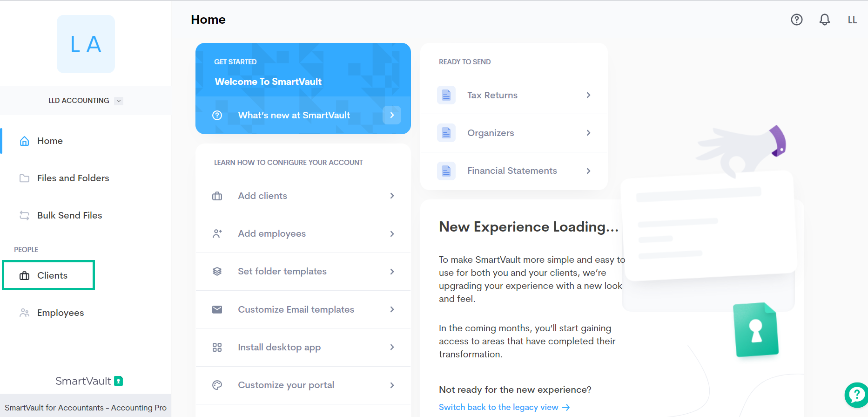
Task: Open notifications bell icon
Action: (x=824, y=20)
